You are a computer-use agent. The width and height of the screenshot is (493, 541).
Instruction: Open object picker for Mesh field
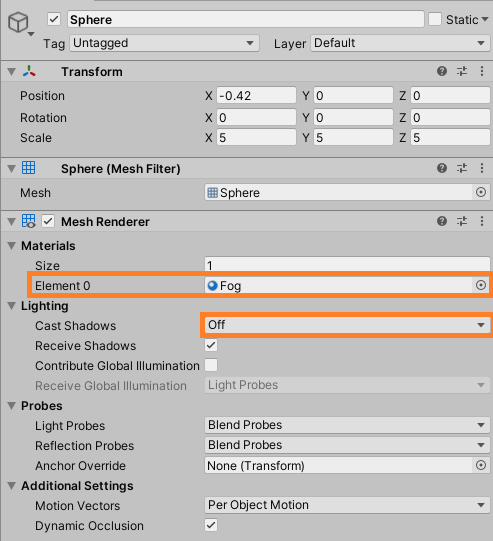tap(481, 192)
